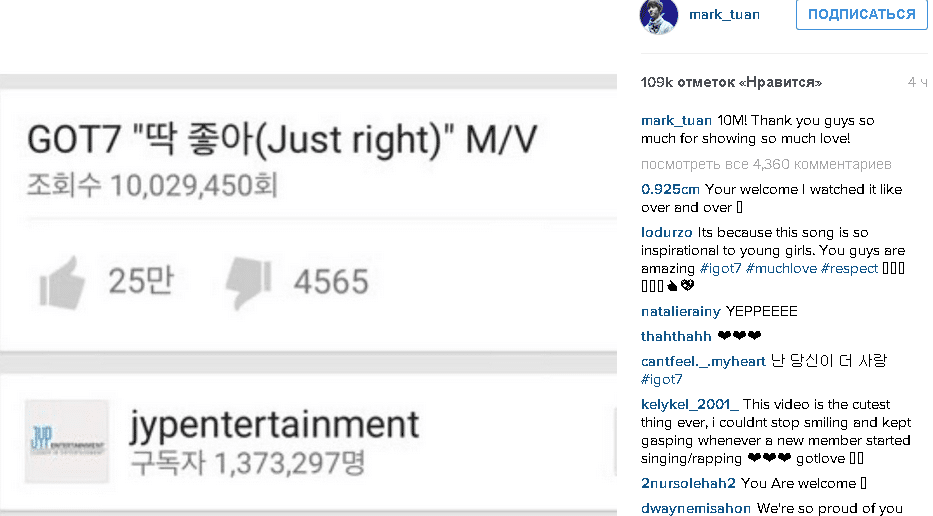The height and width of the screenshot is (516, 933).
Task: Open commenter 0.925cm's profile
Action: [670, 189]
